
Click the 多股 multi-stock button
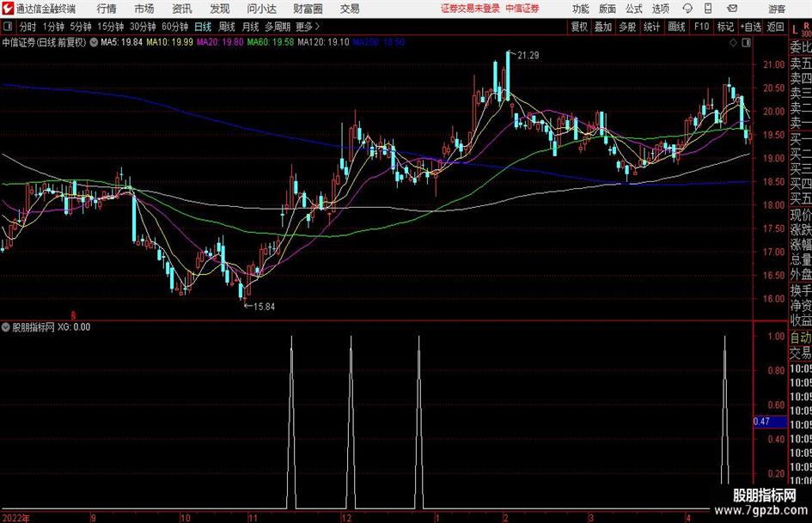click(x=627, y=27)
